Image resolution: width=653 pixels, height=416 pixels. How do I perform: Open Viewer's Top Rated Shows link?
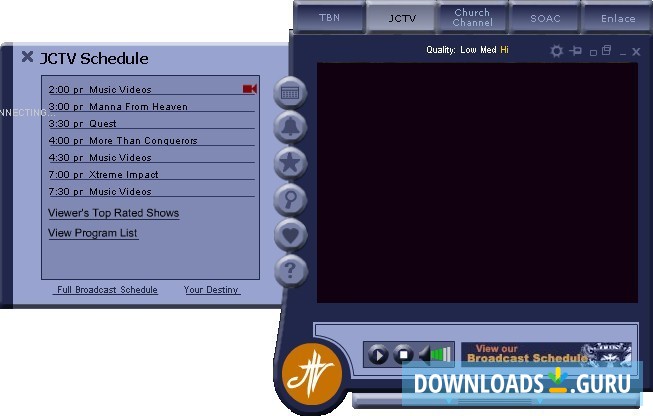pyautogui.click(x=113, y=213)
